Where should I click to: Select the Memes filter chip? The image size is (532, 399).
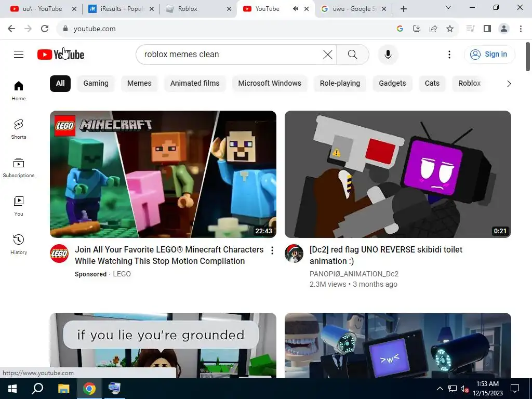pyautogui.click(x=139, y=84)
